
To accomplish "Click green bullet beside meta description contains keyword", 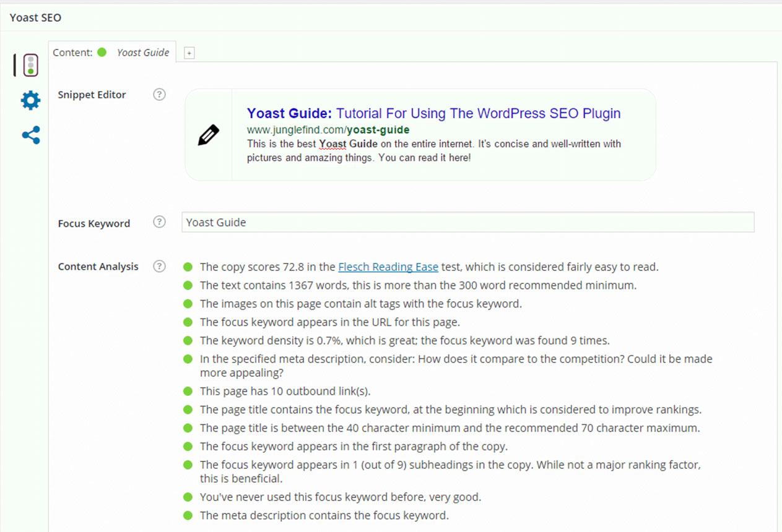I will click(x=188, y=515).
